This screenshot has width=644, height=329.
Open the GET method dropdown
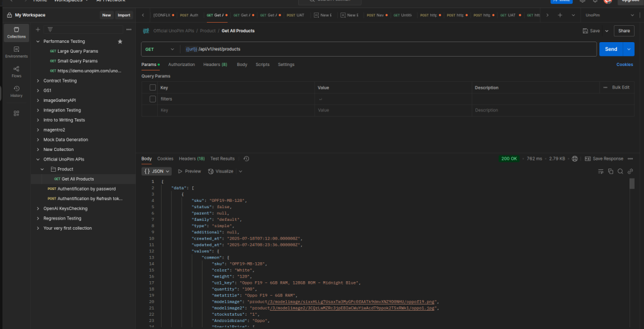159,49
